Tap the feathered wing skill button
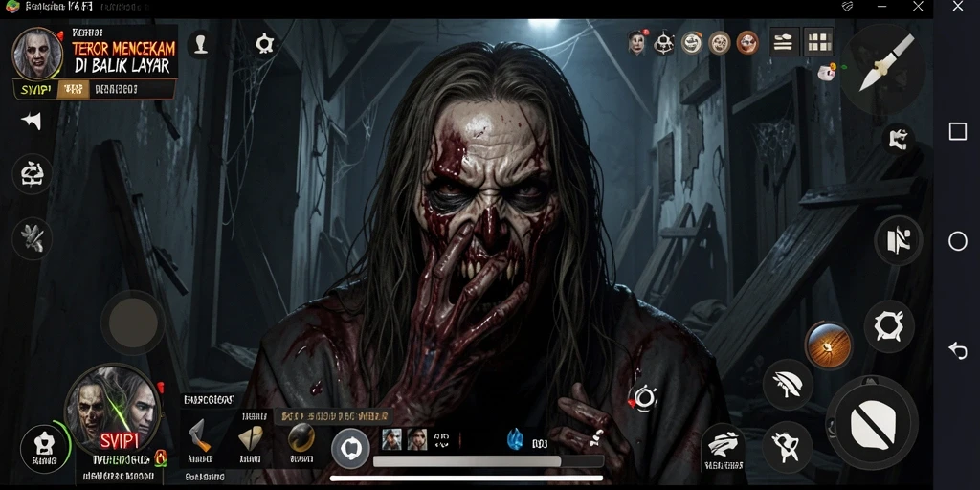 788,385
